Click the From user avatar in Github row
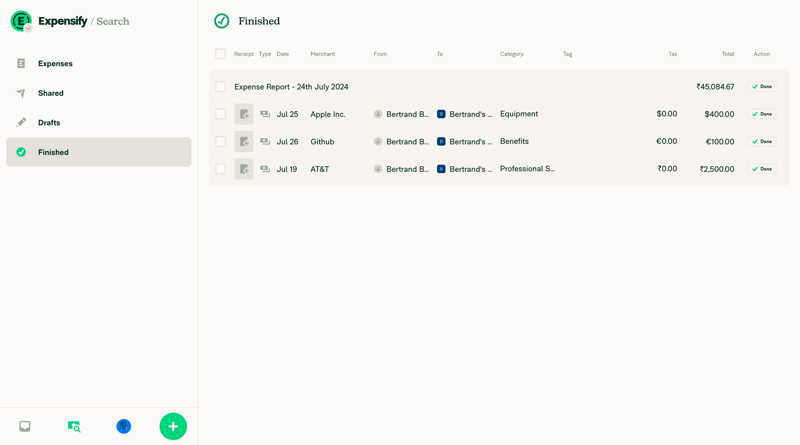This screenshot has width=800, height=445. tap(378, 141)
